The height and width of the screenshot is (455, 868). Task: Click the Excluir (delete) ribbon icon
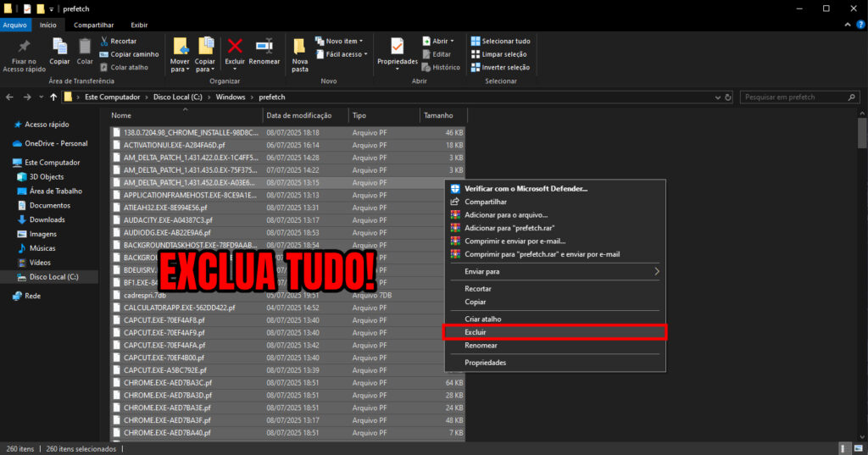tap(235, 47)
